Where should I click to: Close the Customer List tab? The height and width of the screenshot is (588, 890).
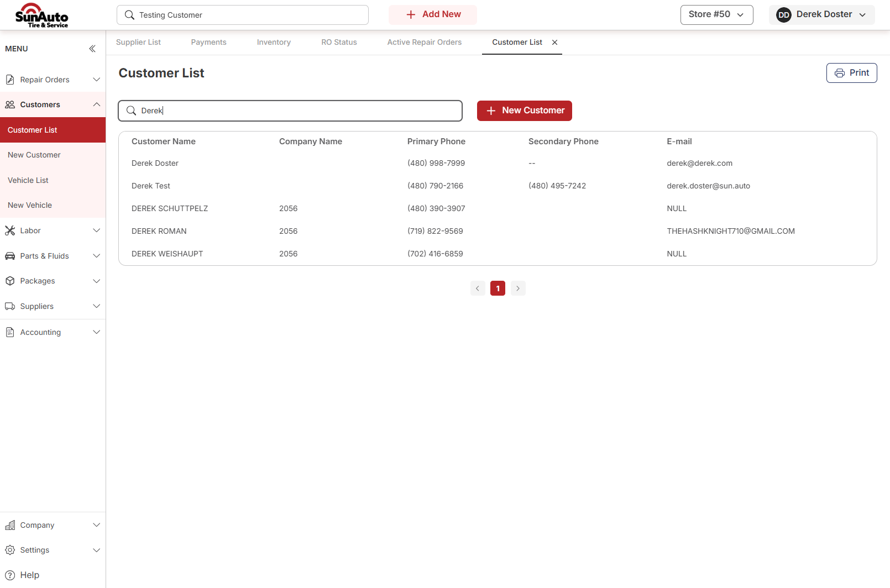tap(554, 42)
